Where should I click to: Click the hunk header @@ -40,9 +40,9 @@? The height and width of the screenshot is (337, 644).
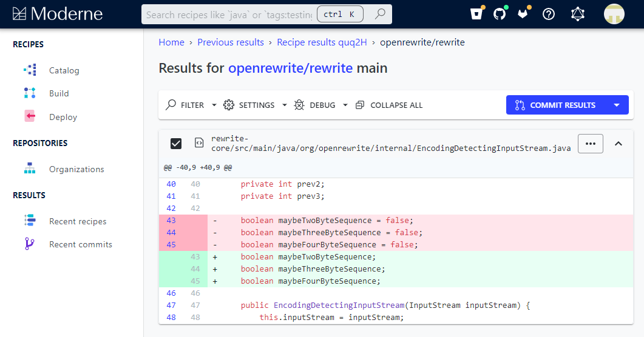pos(198,168)
